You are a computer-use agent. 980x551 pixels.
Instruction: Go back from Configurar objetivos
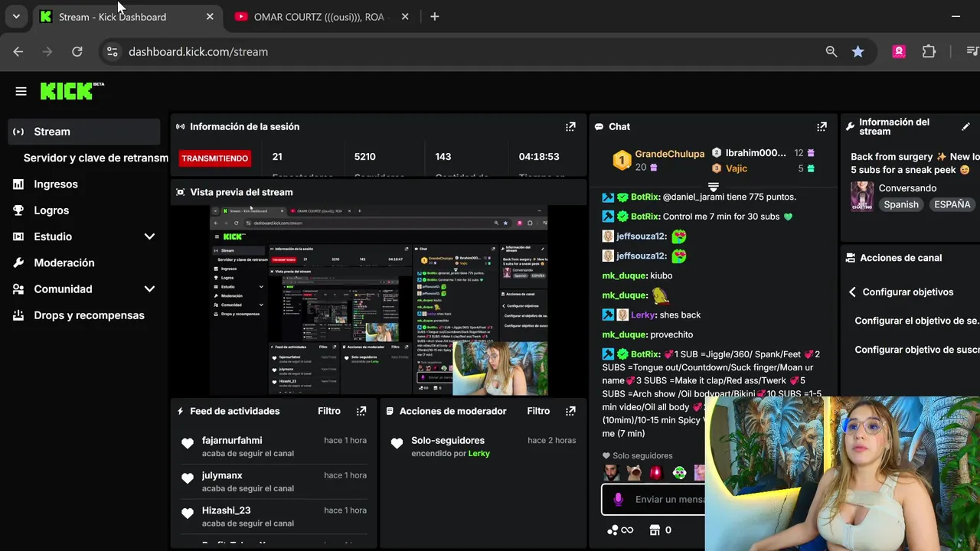(x=852, y=292)
